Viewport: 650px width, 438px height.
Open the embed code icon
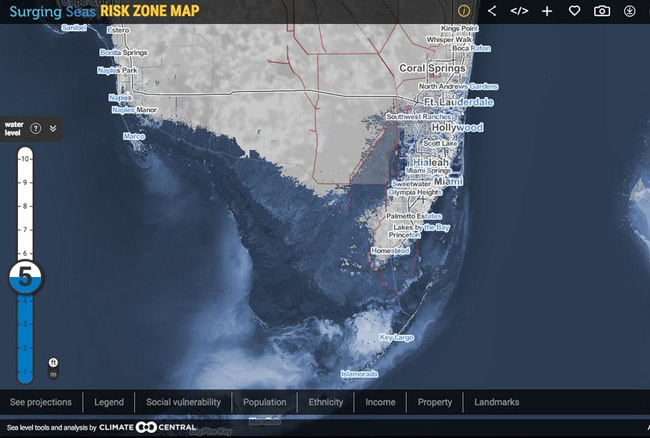(x=519, y=11)
